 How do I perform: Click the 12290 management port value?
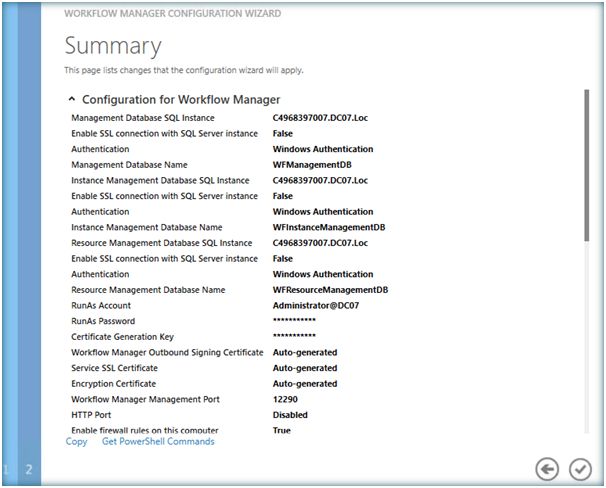(x=287, y=399)
